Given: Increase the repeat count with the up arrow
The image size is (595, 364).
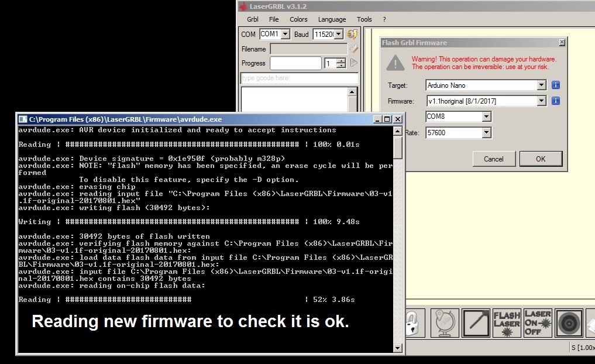Looking at the screenshot, I should 341,61.
